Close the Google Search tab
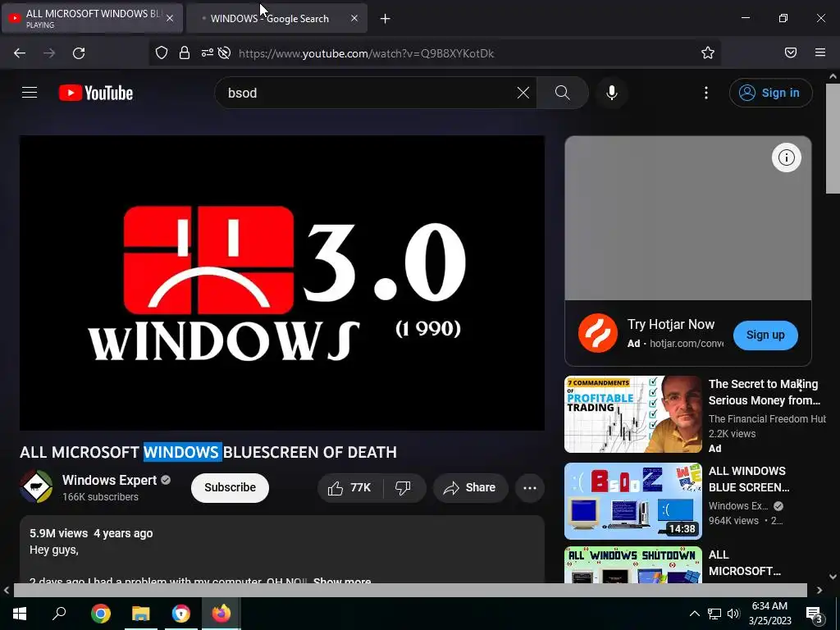840x630 pixels. [354, 18]
